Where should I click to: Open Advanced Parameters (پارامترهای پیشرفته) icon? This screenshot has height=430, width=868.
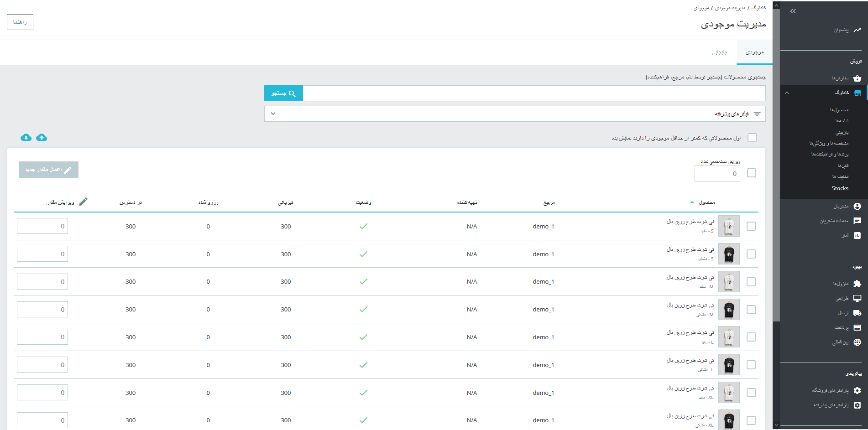[857, 405]
